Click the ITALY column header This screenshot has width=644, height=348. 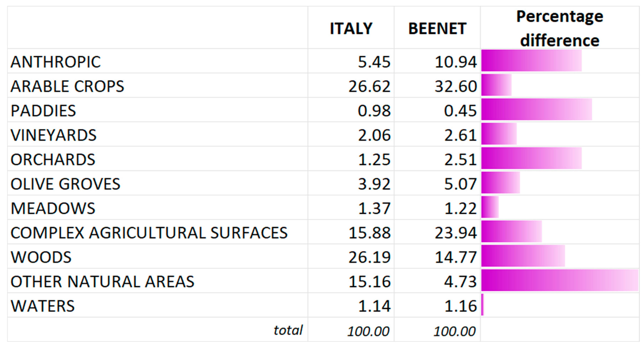(x=351, y=29)
